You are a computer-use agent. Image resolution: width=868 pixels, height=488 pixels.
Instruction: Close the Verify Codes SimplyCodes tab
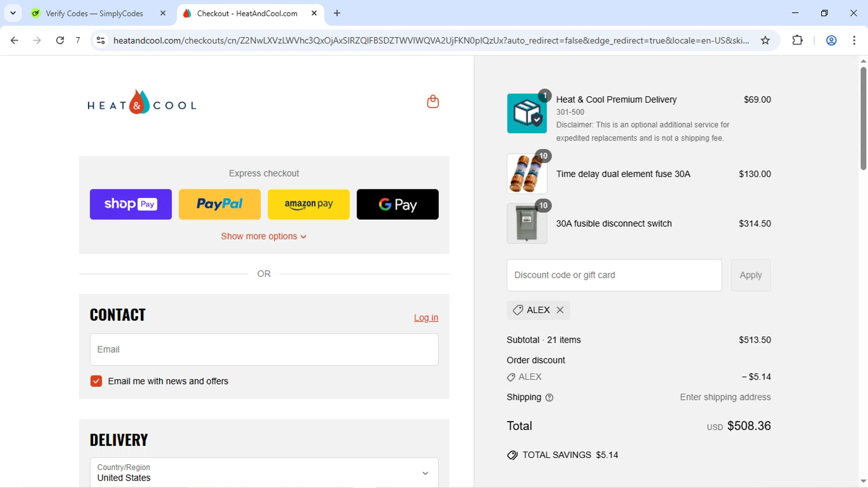click(163, 13)
